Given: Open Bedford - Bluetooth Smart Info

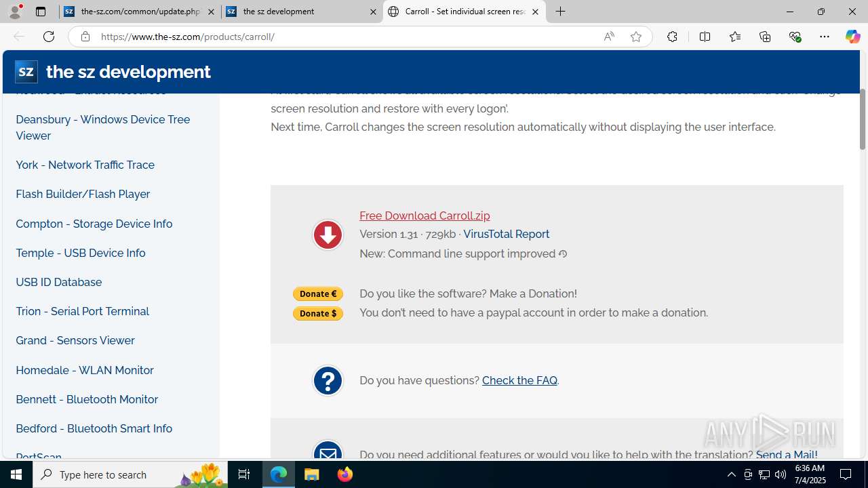Looking at the screenshot, I should point(94,428).
